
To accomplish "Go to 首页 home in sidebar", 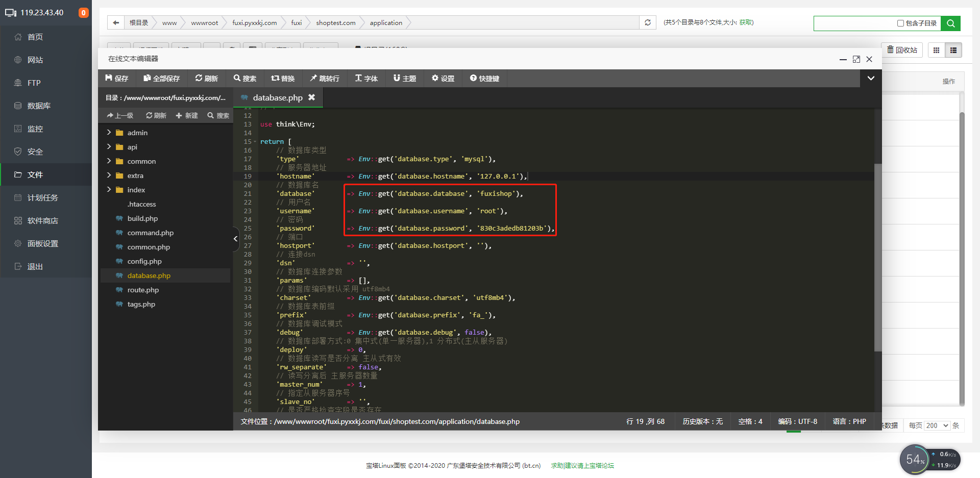I will [46, 37].
